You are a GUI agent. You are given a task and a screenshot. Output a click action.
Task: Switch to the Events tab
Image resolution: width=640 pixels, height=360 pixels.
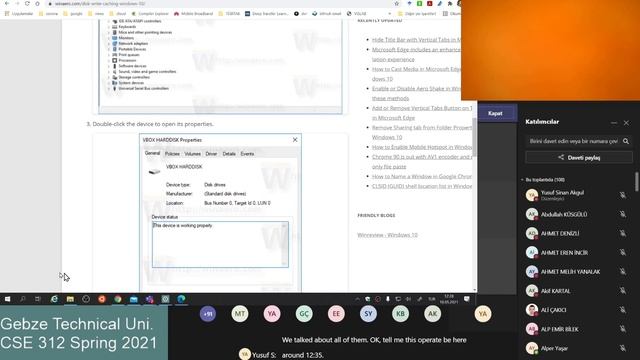tap(247, 154)
